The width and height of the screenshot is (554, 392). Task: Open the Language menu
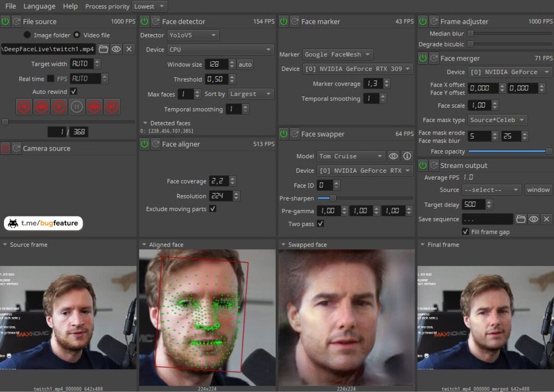(39, 6)
